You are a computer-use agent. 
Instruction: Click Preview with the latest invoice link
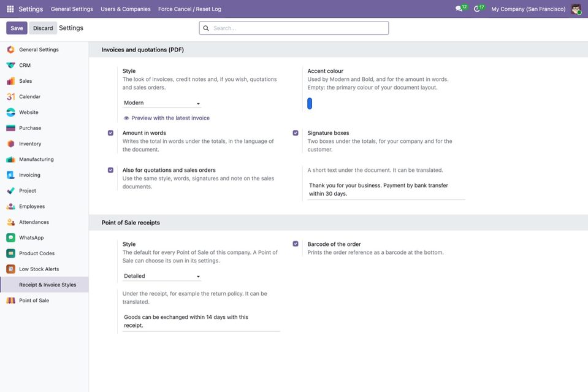167,118
